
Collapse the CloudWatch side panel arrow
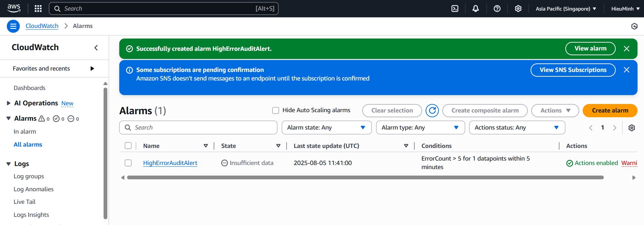click(96, 48)
